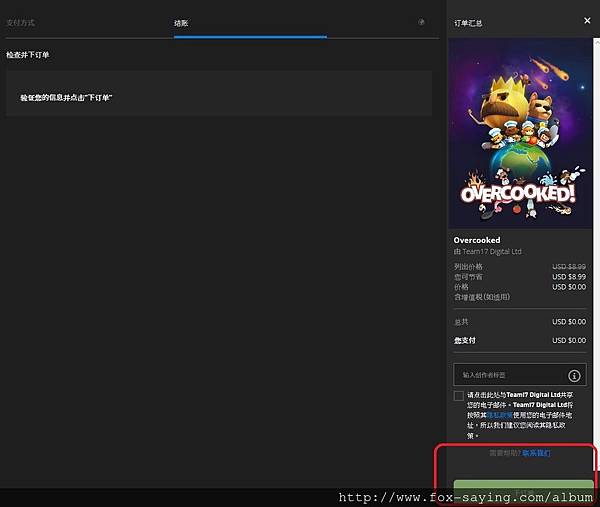600x507 pixels.
Task: Focus the creator tag input field
Action: pyautogui.click(x=520, y=375)
